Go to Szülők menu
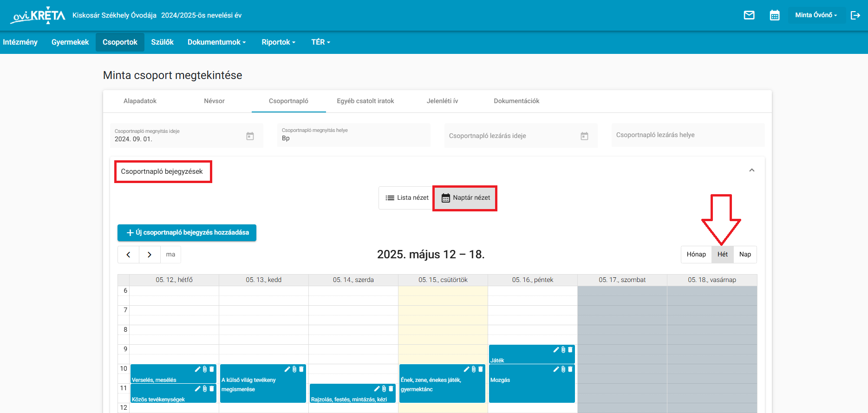This screenshot has height=413, width=868. tap(162, 42)
